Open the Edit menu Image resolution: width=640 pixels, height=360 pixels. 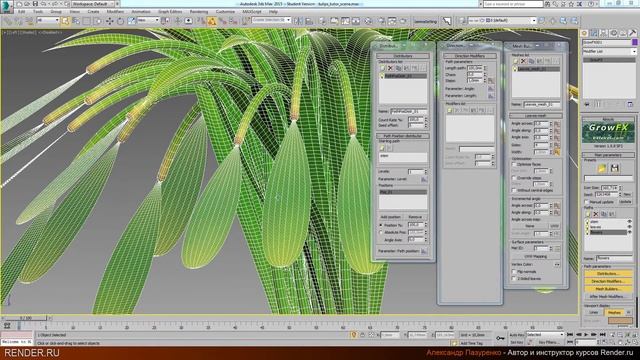pyautogui.click(x=22, y=12)
